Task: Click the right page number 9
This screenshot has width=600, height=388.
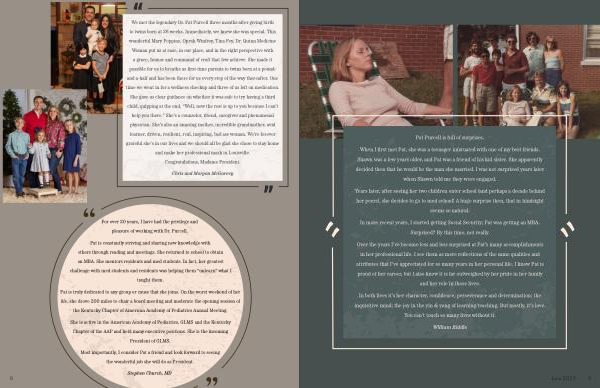Action: 590,378
